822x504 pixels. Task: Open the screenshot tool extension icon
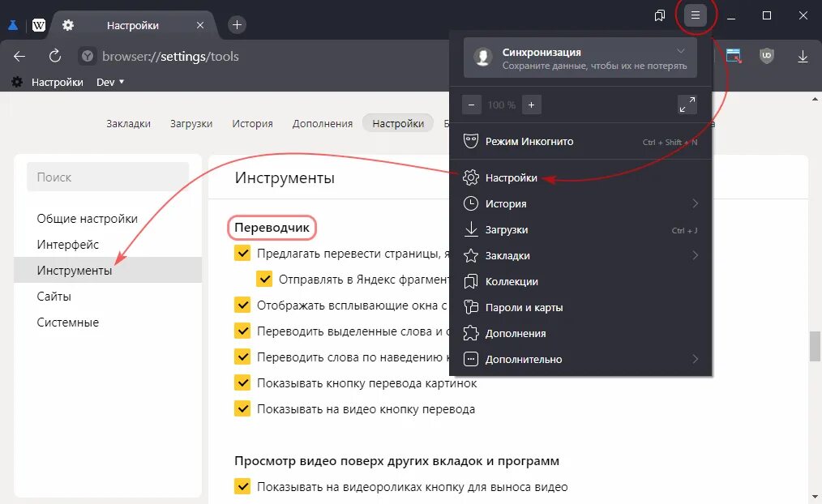point(734,56)
